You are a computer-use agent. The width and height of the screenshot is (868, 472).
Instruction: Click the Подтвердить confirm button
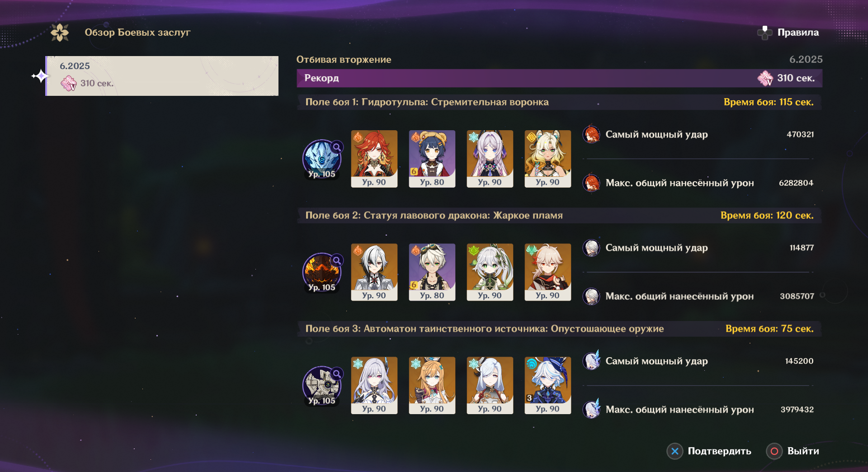coord(709,451)
